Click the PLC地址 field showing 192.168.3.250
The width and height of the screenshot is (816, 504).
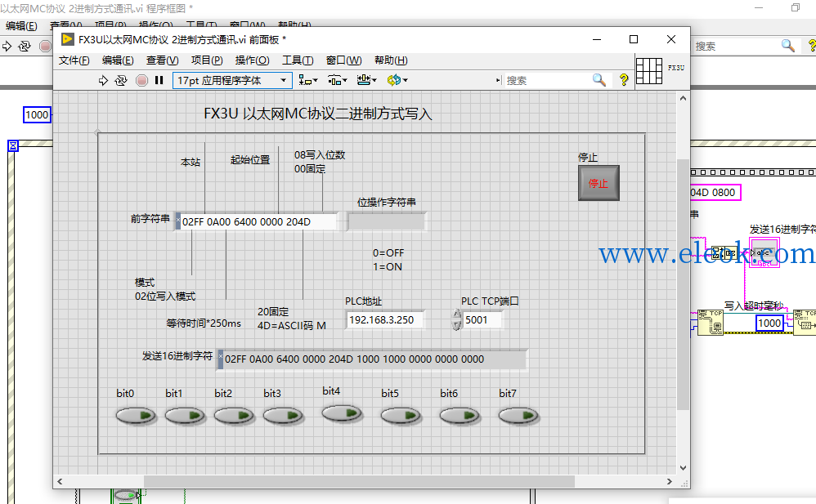click(385, 320)
